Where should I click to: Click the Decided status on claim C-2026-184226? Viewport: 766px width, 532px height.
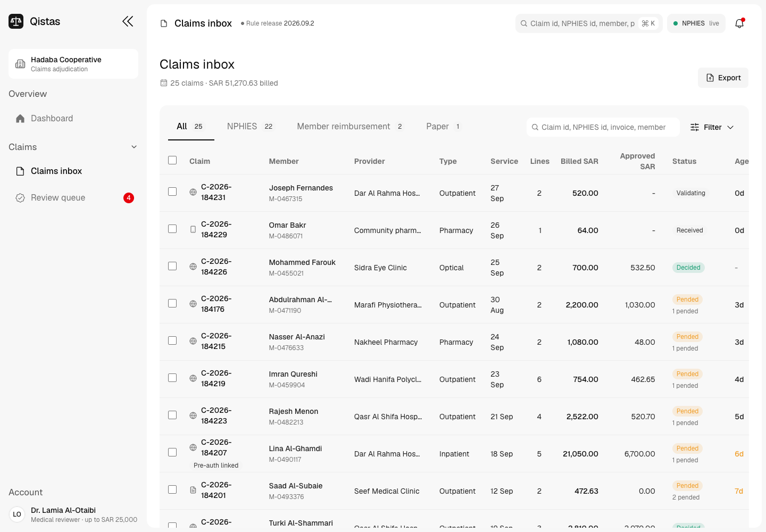[688, 268]
